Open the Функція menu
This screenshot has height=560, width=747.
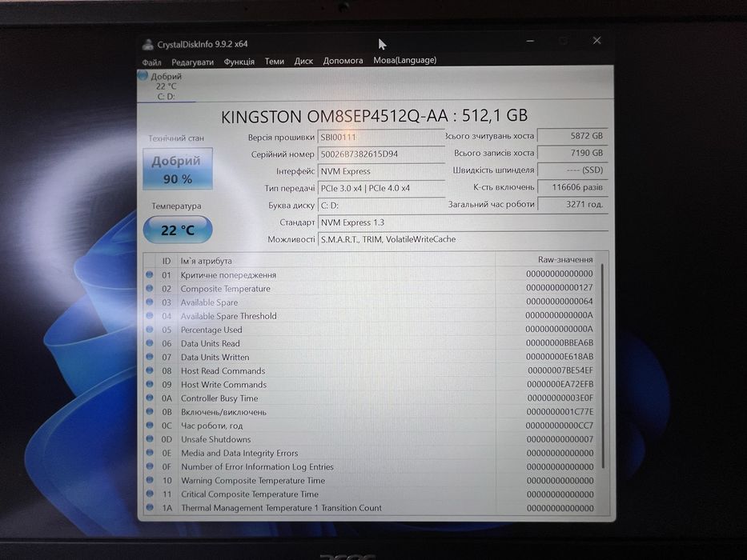click(239, 62)
